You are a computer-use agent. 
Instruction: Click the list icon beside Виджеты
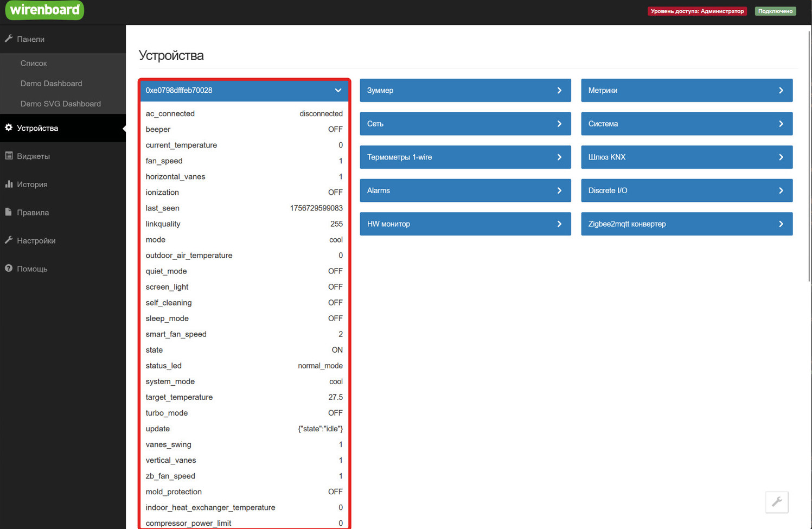tap(9, 156)
